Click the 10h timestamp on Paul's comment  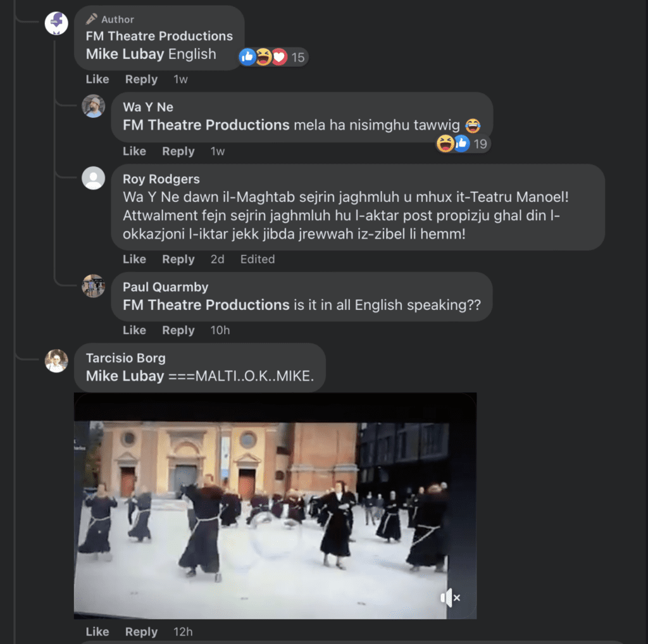click(220, 330)
